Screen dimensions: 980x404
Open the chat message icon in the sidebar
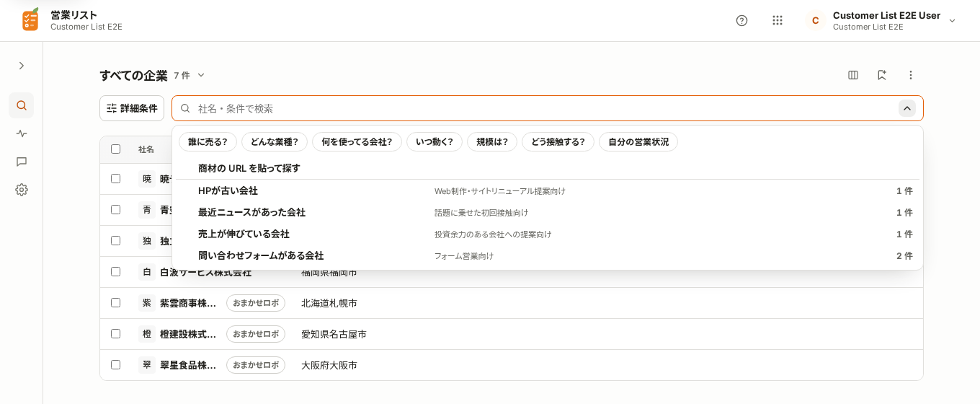[22, 162]
